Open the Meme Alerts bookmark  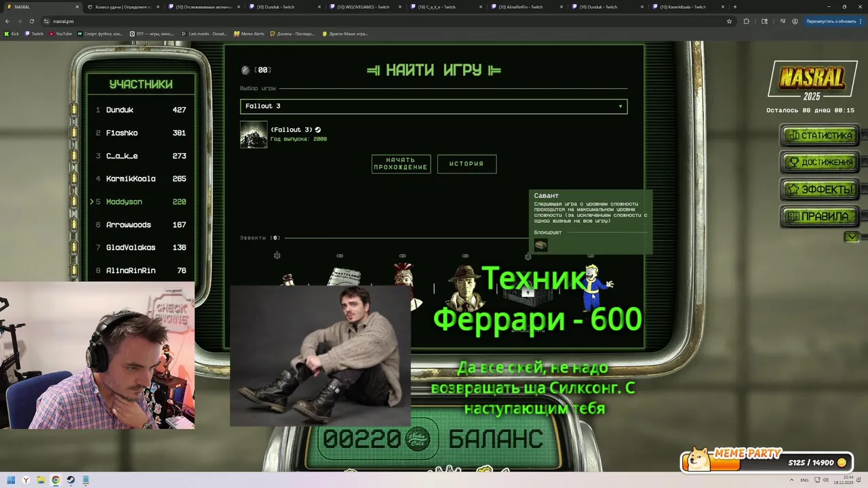tap(249, 33)
